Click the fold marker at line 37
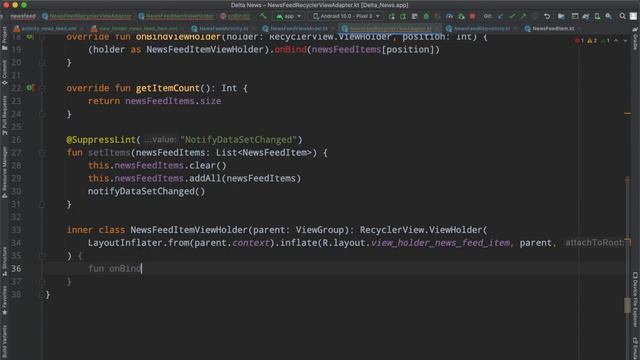640x360 pixels. pyautogui.click(x=42, y=281)
